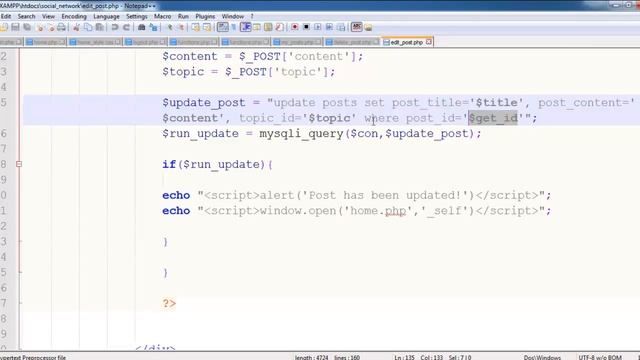Toggle Word wrap toolbar button
Screen dimensions: 640x360
[x=223, y=27]
